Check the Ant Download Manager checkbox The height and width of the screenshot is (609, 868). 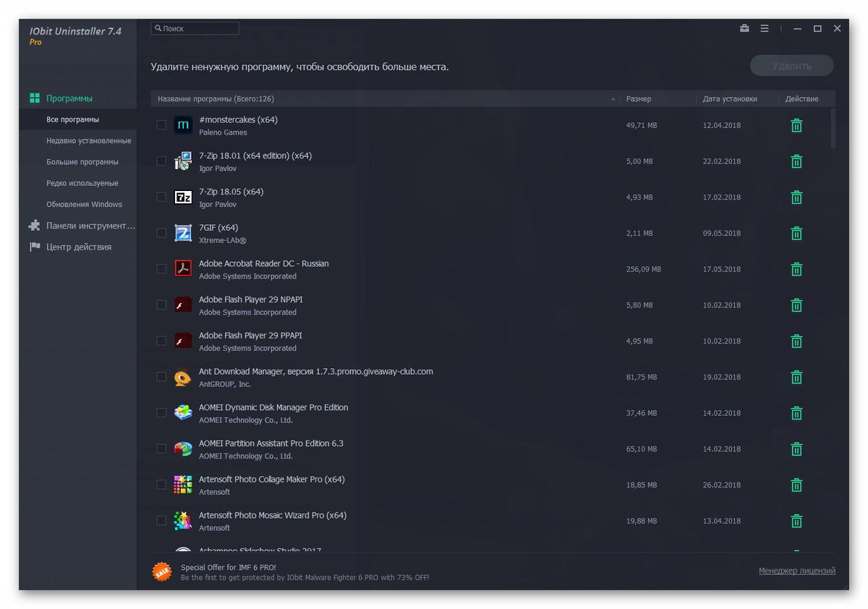(x=161, y=377)
